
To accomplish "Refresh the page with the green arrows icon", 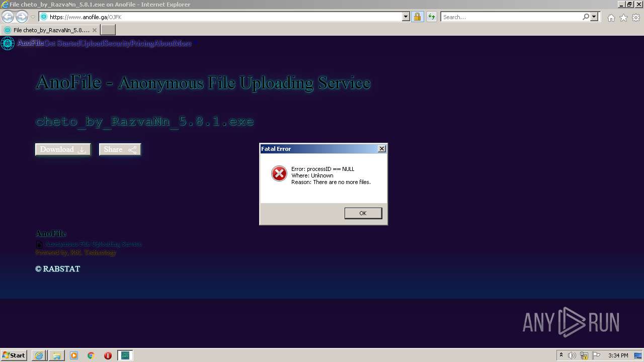I will (x=431, y=17).
